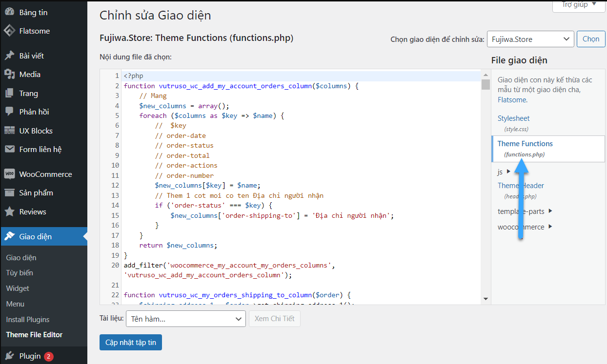Click code line 1 with <?php
Image resolution: width=607 pixels, height=364 pixels.
coord(302,76)
